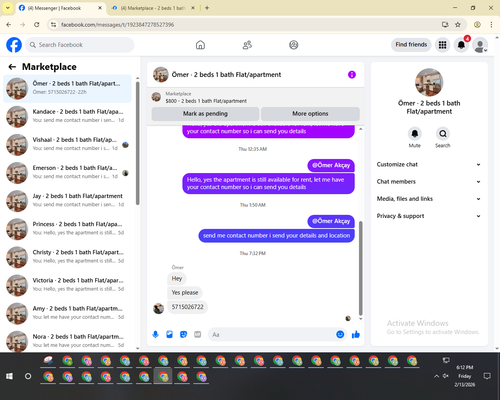Open the Facebook logo home link
Image resolution: width=500 pixels, height=400 pixels.
[x=14, y=45]
